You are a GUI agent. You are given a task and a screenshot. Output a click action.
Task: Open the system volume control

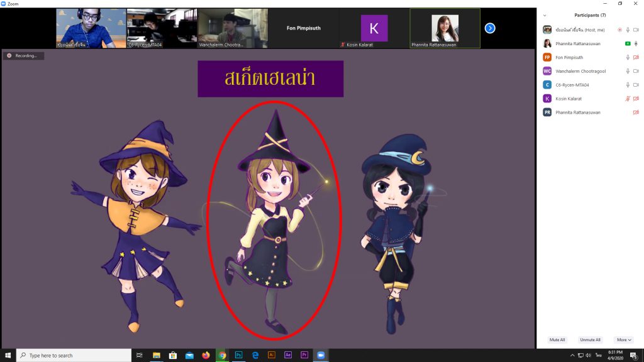coord(590,355)
